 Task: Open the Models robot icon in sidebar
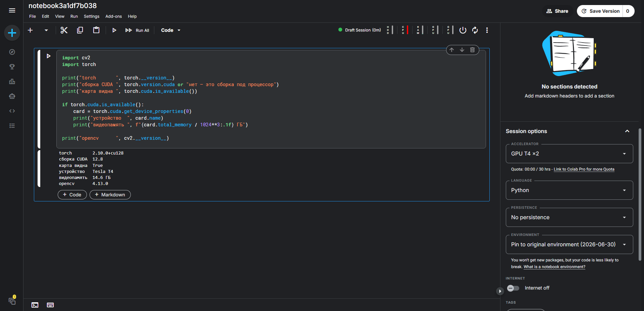(12, 96)
